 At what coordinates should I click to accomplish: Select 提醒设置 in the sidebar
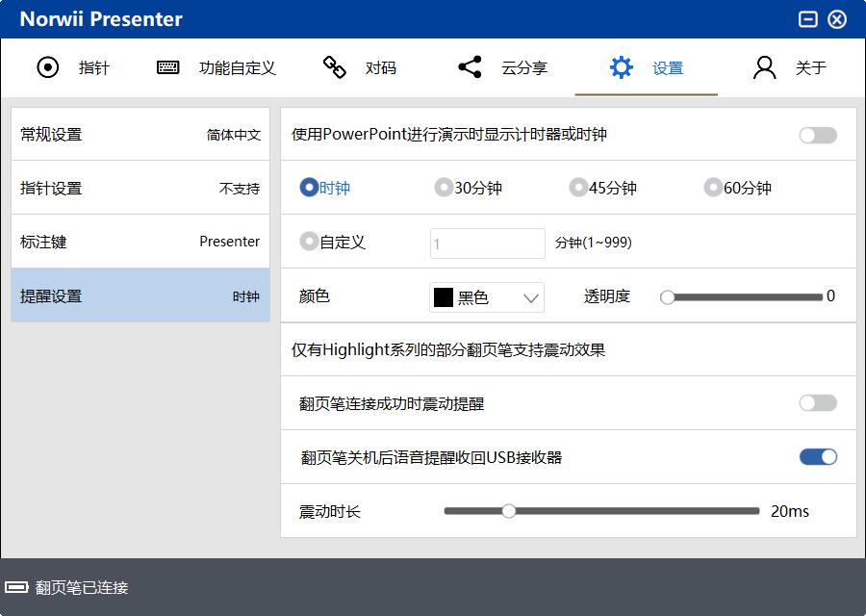tap(140, 295)
